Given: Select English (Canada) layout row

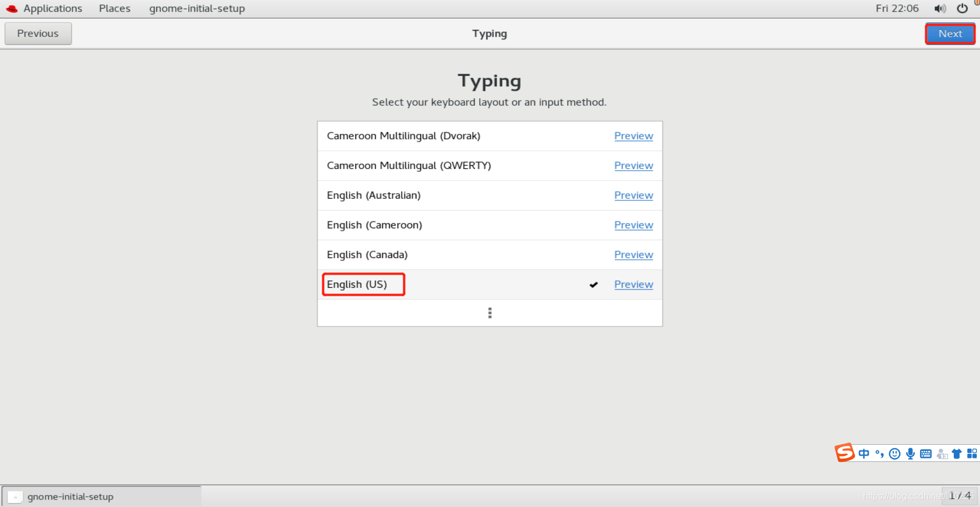Looking at the screenshot, I should click(490, 255).
